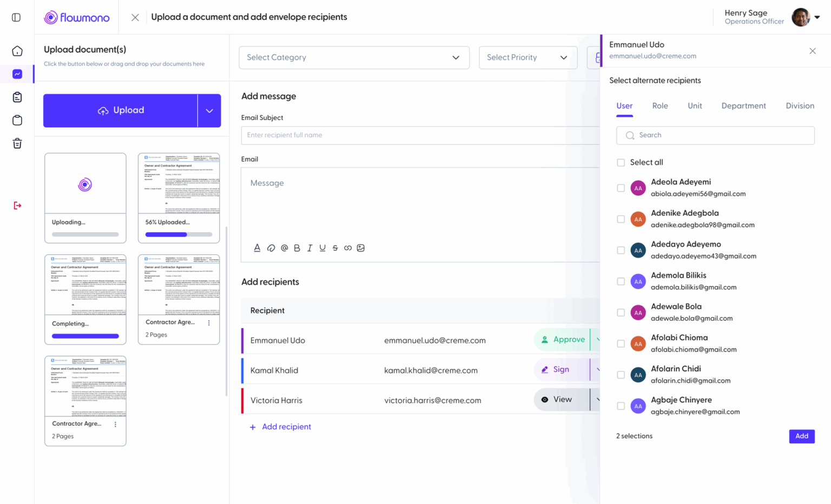
Task: Apply Italic formatting in the message editor
Action: 309,248
